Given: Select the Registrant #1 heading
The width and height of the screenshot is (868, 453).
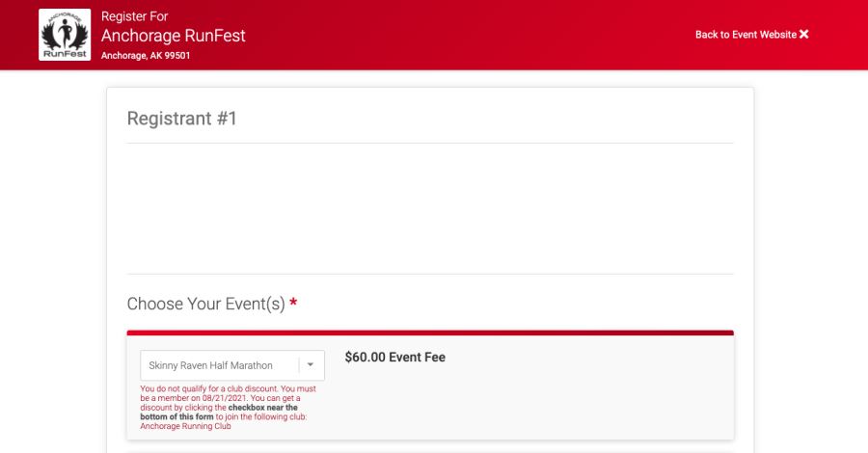Looking at the screenshot, I should pos(182,119).
